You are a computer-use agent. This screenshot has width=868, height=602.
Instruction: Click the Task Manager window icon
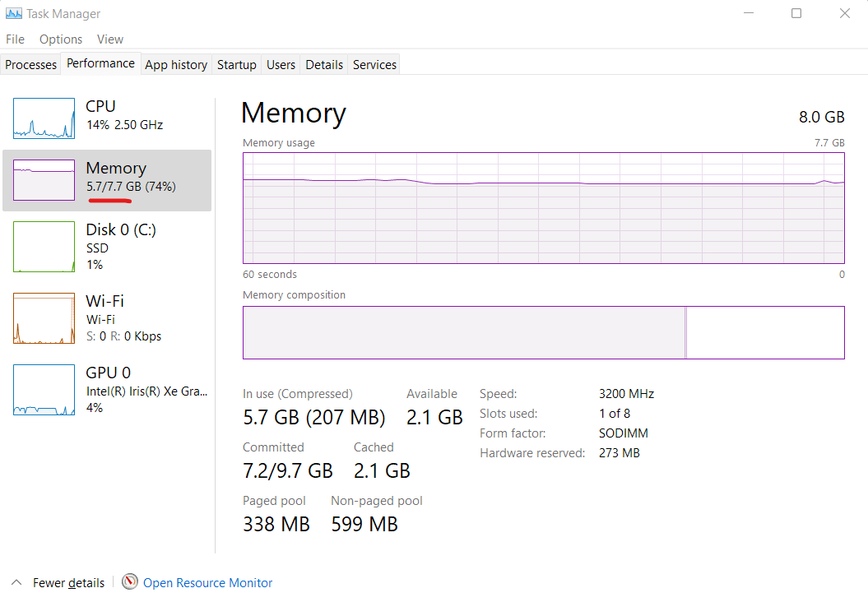tap(15, 13)
